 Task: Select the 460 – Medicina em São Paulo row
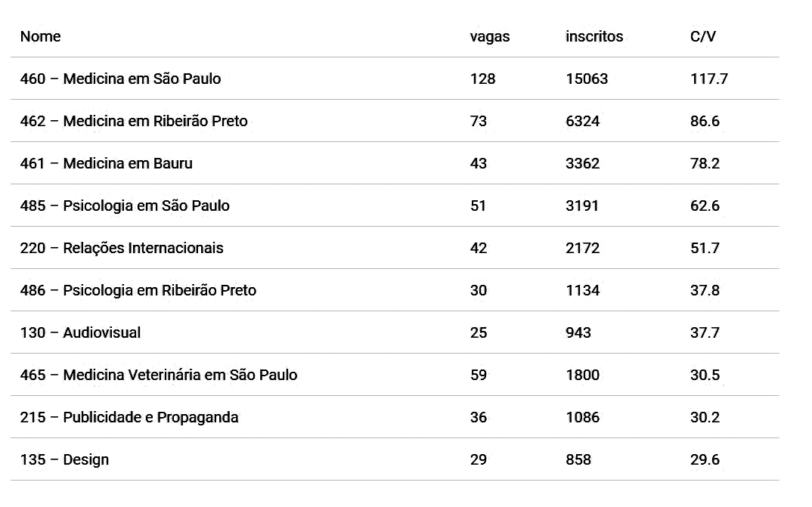point(395,79)
